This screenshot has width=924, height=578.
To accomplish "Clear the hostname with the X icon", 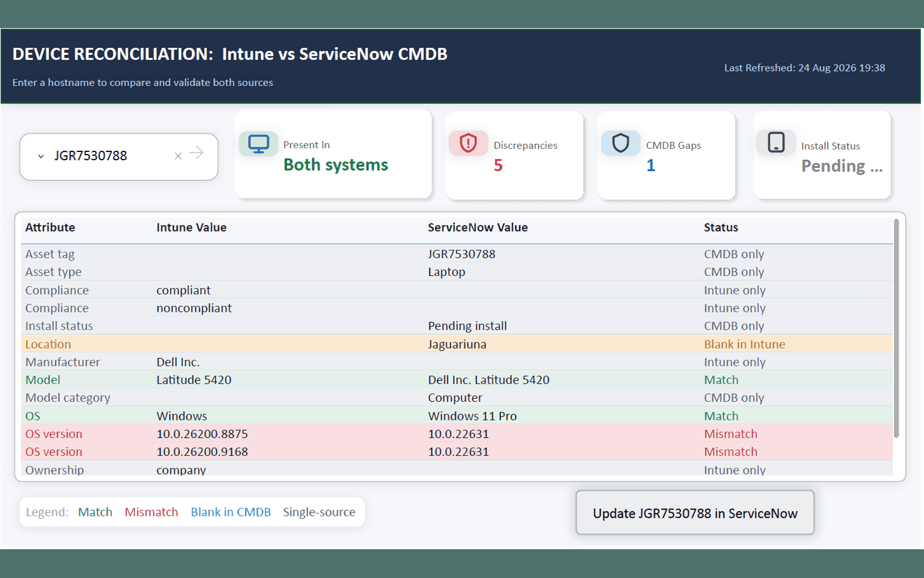I will coord(178,156).
